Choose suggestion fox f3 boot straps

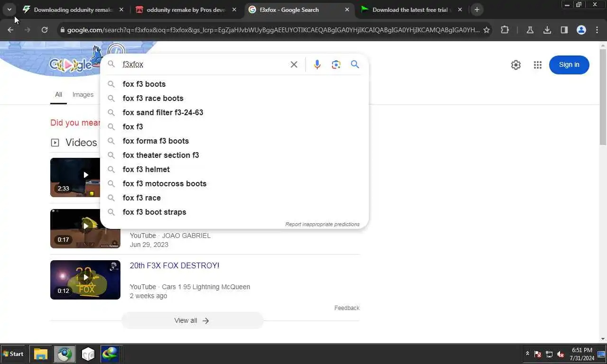point(234,212)
